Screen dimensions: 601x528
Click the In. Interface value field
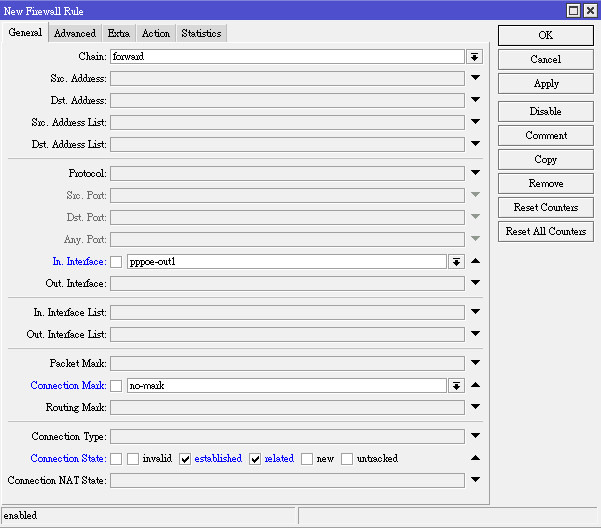(287, 262)
